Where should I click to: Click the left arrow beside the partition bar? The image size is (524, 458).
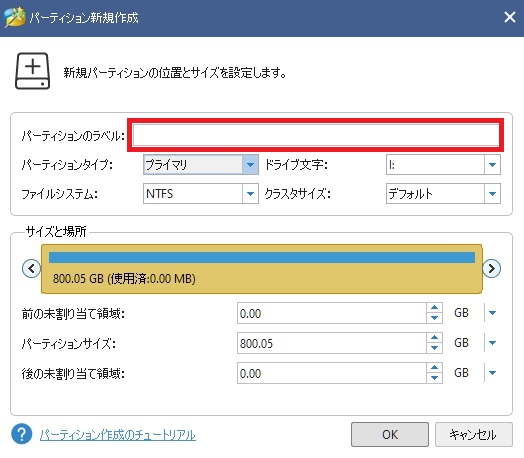[x=31, y=268]
